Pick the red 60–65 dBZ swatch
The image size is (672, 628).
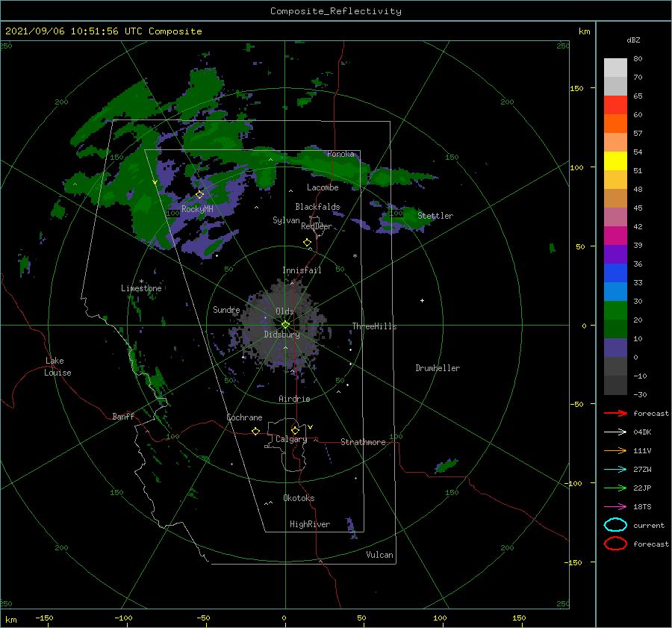pos(615,105)
